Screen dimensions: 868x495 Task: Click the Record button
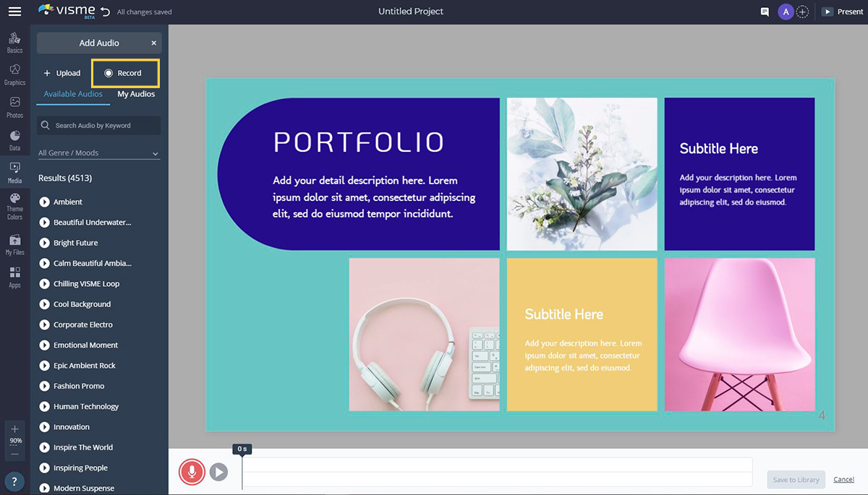(125, 73)
